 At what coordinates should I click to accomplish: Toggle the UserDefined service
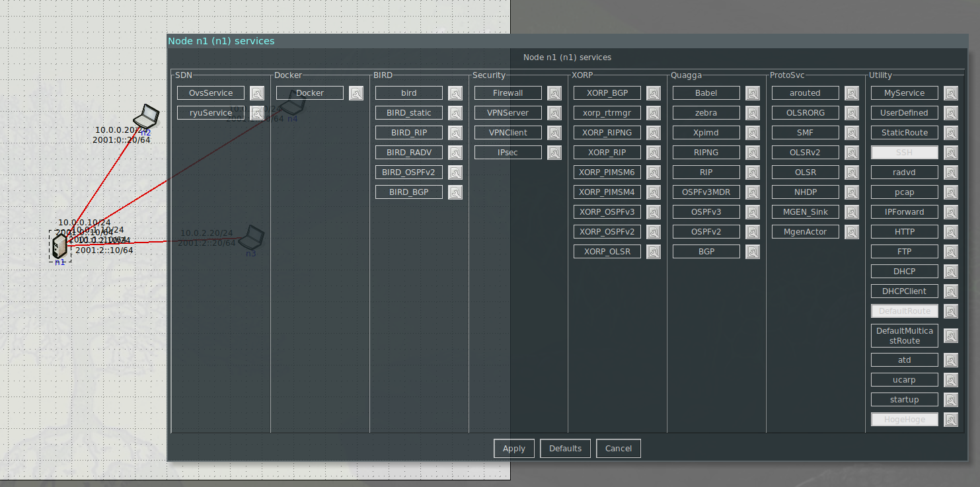(905, 113)
